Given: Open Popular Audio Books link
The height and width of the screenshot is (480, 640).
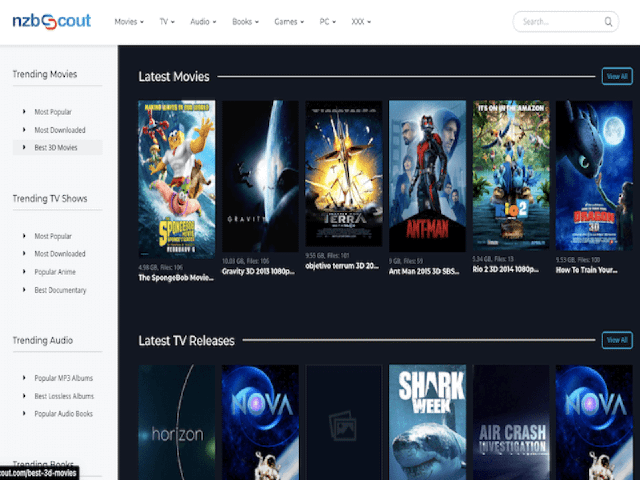Looking at the screenshot, I should pyautogui.click(x=63, y=413).
